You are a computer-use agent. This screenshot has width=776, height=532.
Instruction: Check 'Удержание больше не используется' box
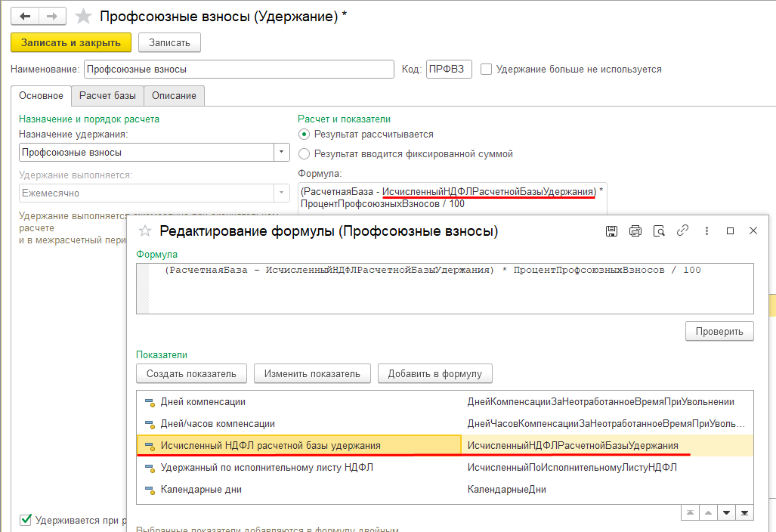coord(487,70)
